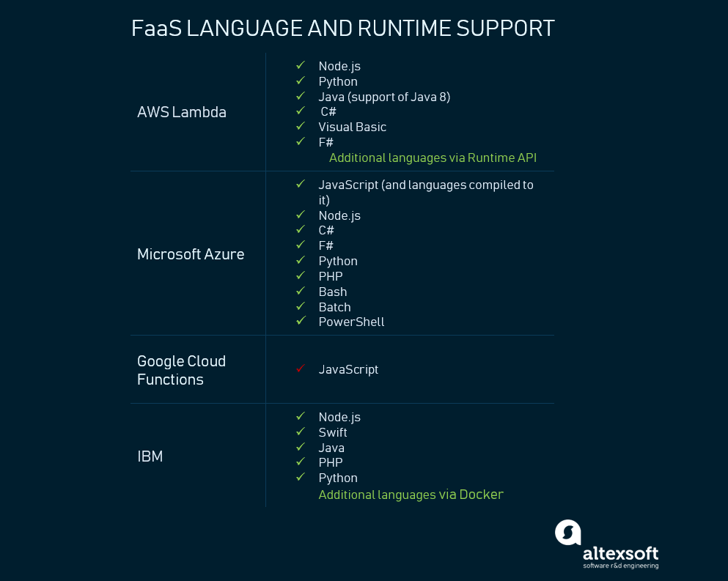Click 'F#' in the Microsoft Azure list

[326, 245]
